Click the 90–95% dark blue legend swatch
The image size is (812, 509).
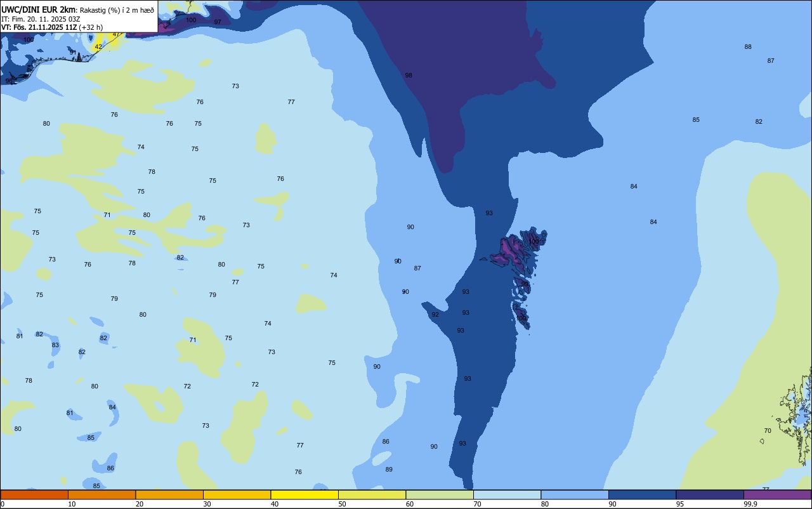[642, 494]
